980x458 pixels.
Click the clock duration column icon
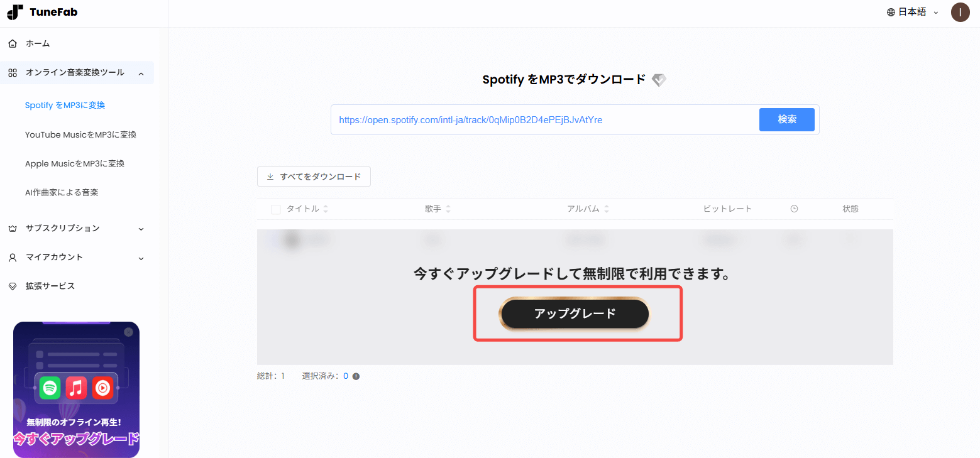pyautogui.click(x=794, y=209)
